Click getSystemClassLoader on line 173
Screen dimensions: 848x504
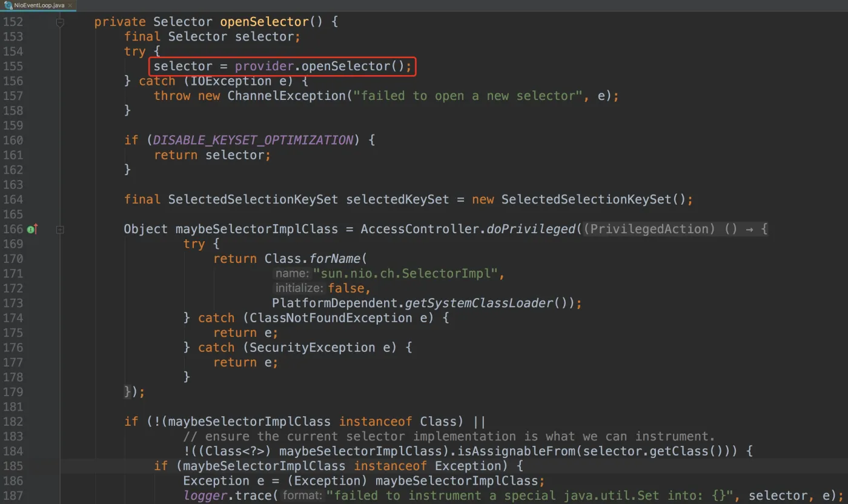point(479,303)
